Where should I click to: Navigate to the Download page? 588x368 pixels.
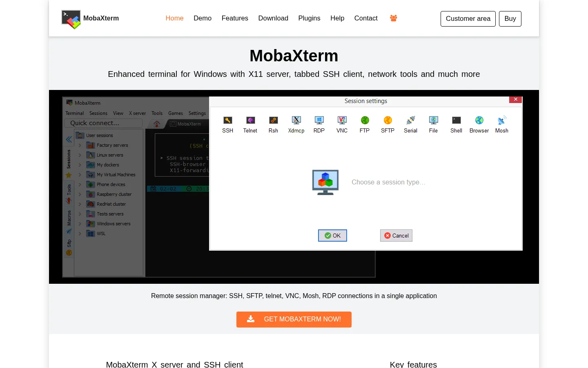point(273,18)
